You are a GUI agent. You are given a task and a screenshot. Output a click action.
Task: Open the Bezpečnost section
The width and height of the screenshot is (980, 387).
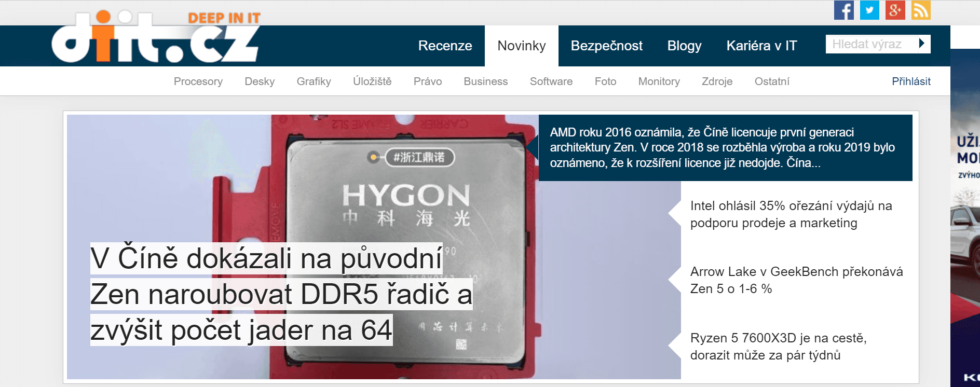pyautogui.click(x=607, y=46)
